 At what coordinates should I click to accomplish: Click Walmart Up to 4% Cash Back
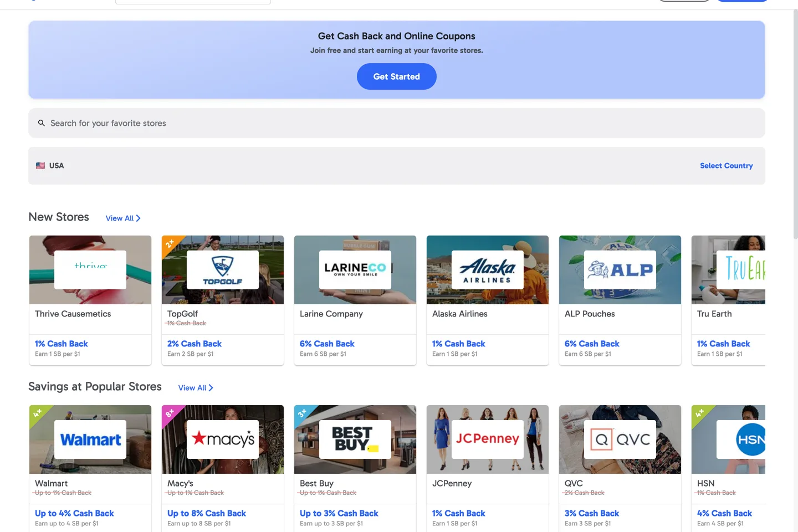(74, 513)
